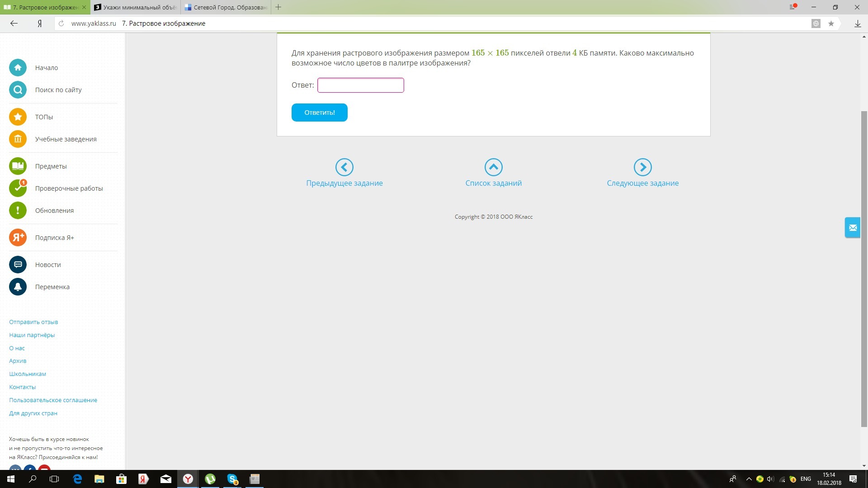Screen dimensions: 868x488
Task: Switch to Сетевой Город tab
Action: pos(226,7)
